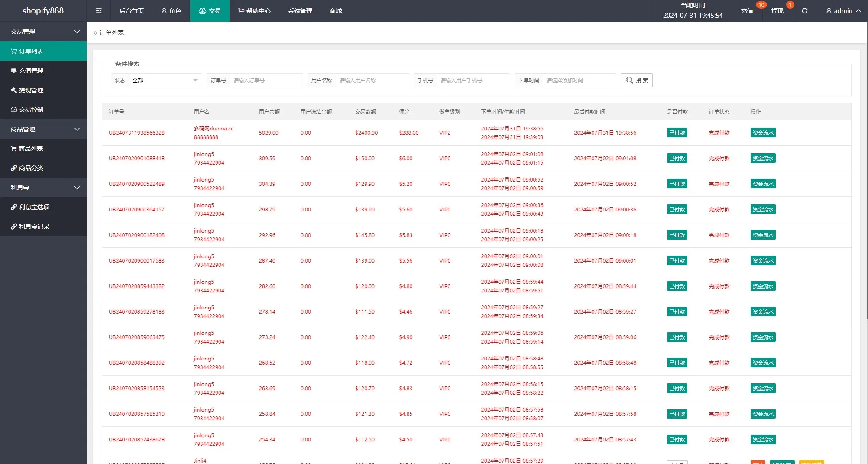Image resolution: width=868 pixels, height=464 pixels.
Task: Click order number UB2407020859063475
Action: pyautogui.click(x=136, y=337)
